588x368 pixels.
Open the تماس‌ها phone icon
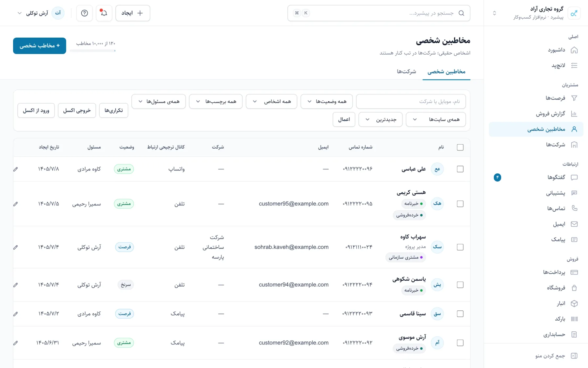click(x=574, y=208)
